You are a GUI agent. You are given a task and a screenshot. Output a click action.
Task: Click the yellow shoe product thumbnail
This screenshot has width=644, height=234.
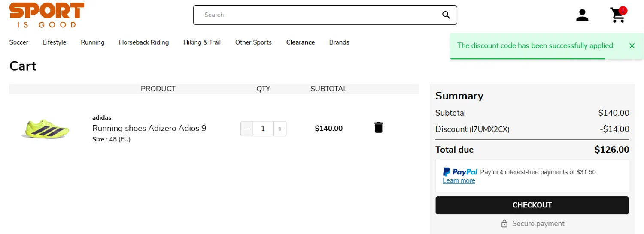(x=45, y=129)
